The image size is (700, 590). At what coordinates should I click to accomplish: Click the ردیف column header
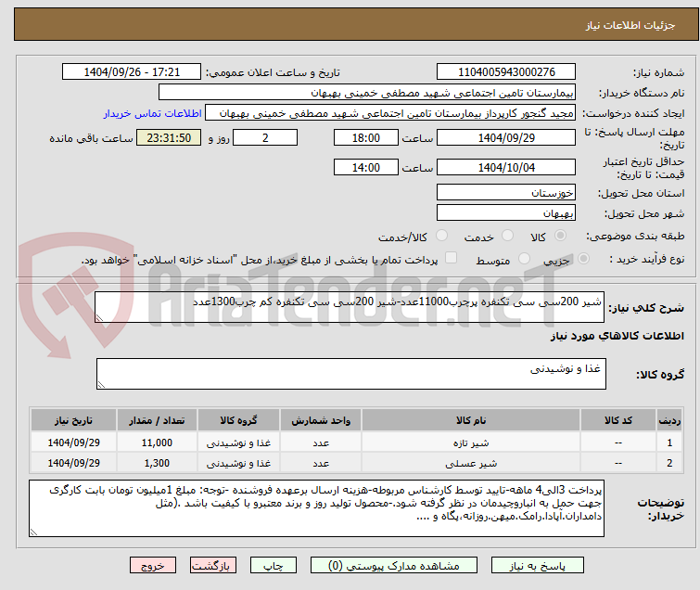[669, 420]
